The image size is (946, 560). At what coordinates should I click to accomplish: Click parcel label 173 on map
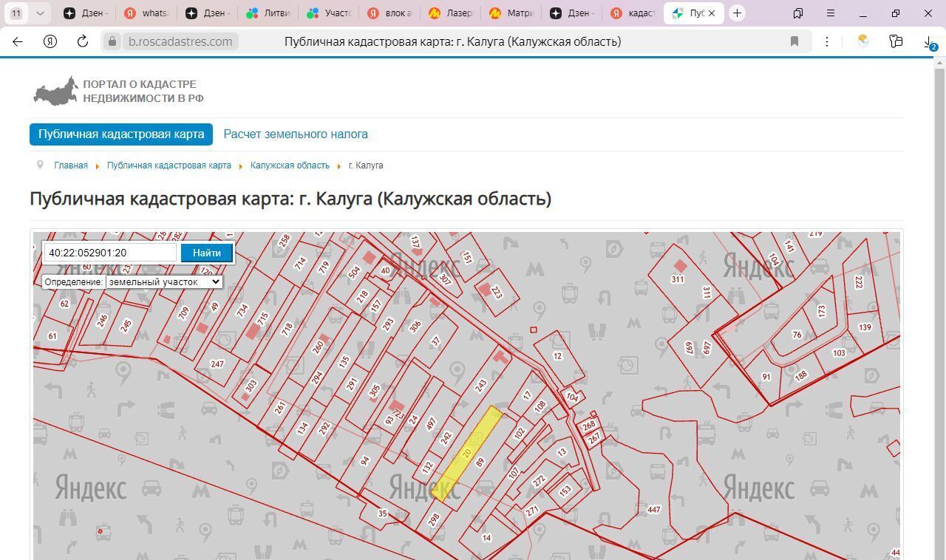(822, 312)
